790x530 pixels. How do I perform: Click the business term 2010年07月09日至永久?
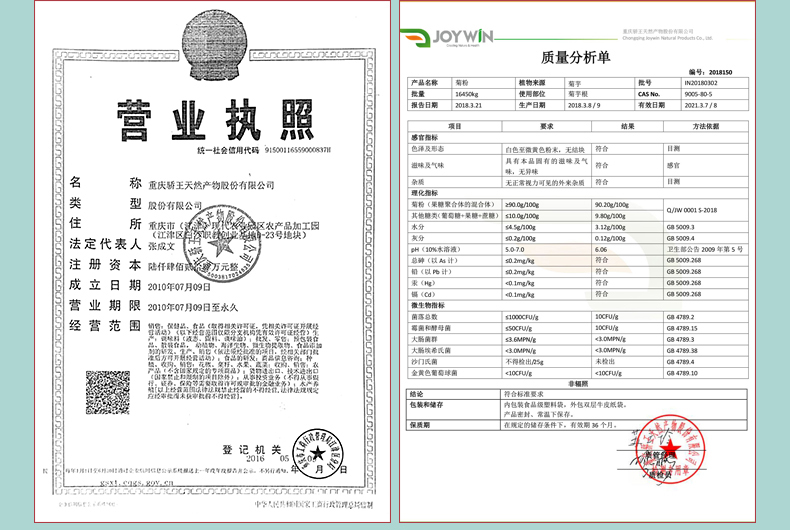[x=192, y=307]
